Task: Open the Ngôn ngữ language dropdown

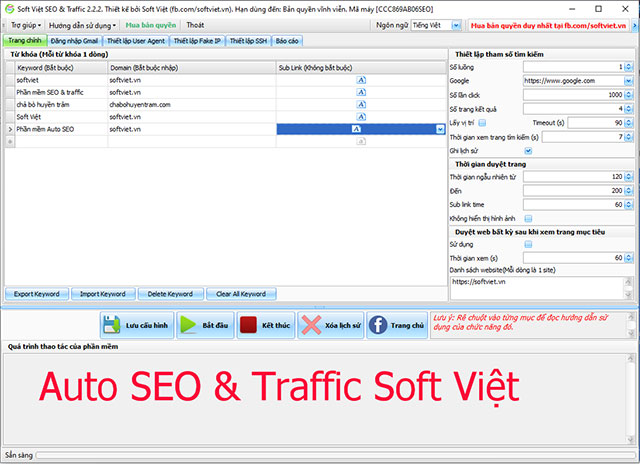Action: click(x=456, y=25)
